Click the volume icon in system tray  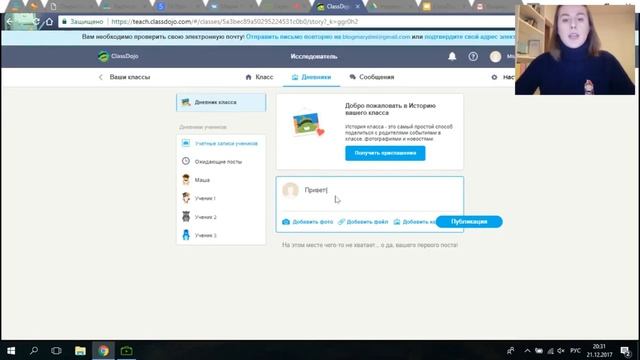click(561, 351)
